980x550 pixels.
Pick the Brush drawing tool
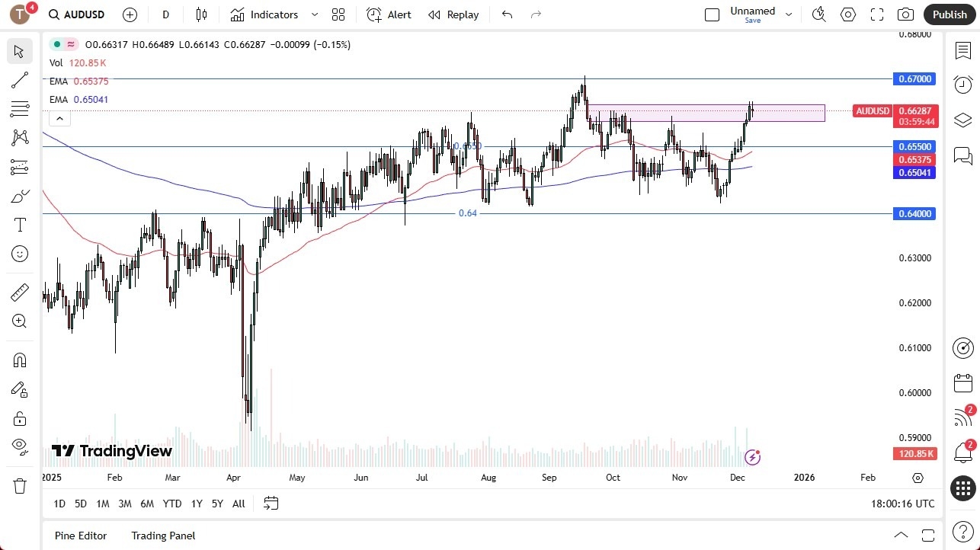point(19,196)
